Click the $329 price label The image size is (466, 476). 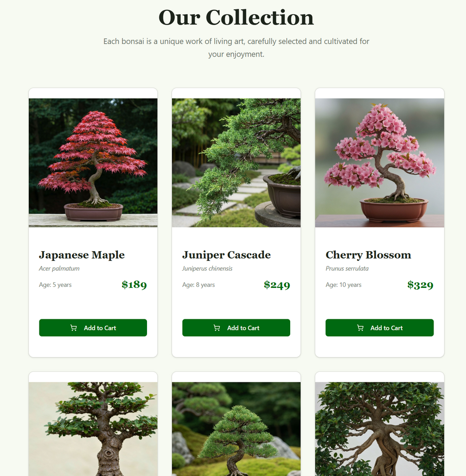click(x=420, y=285)
